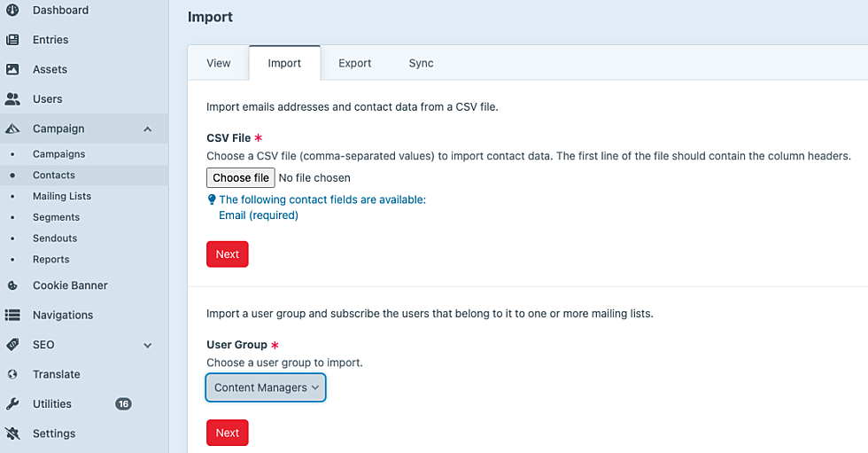Open the Dashboard gauge icon
868x453 pixels.
click(12, 10)
